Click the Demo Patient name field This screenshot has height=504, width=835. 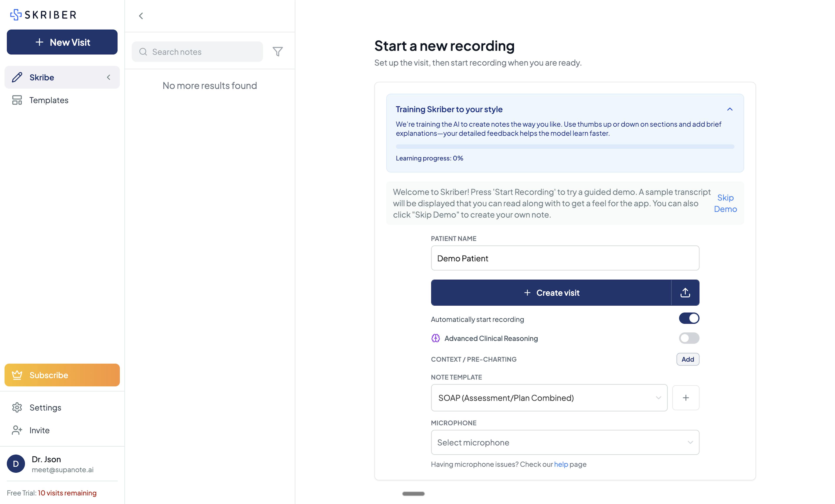point(564,258)
